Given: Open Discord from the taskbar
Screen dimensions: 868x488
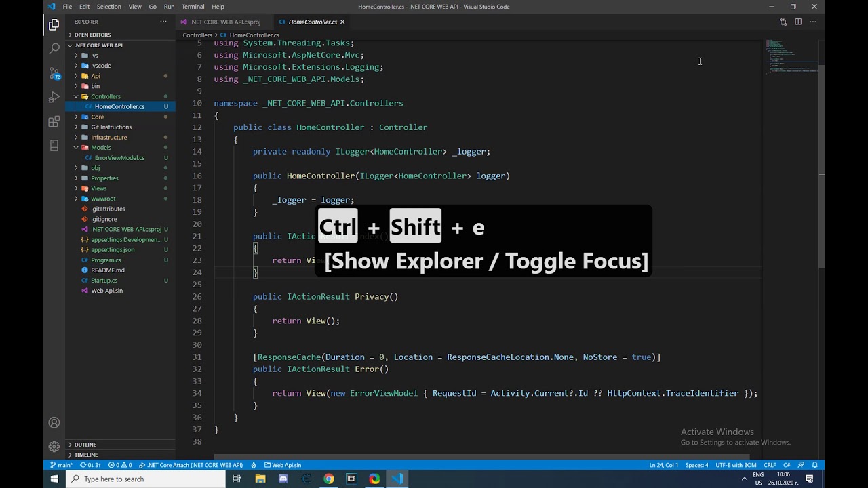Looking at the screenshot, I should point(283,479).
